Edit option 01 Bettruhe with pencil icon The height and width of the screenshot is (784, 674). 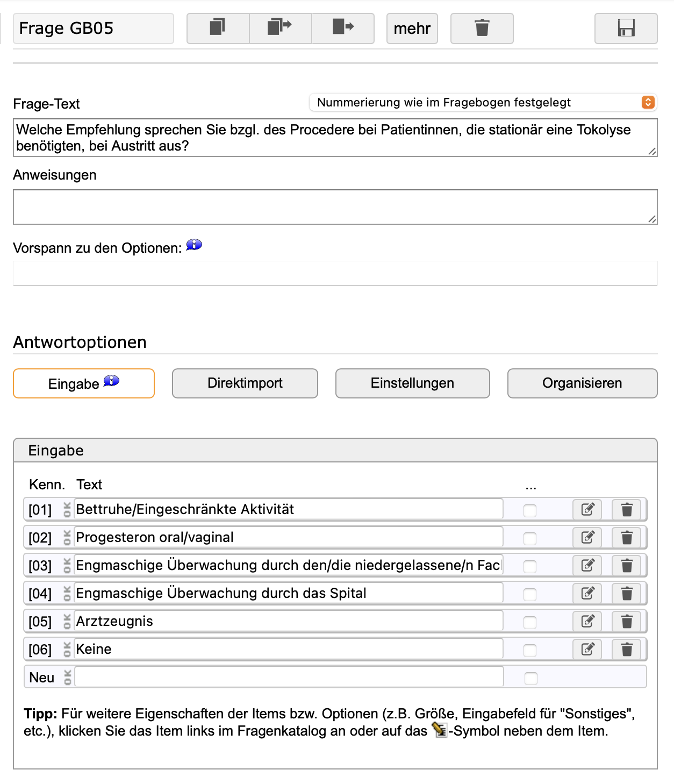(x=587, y=510)
